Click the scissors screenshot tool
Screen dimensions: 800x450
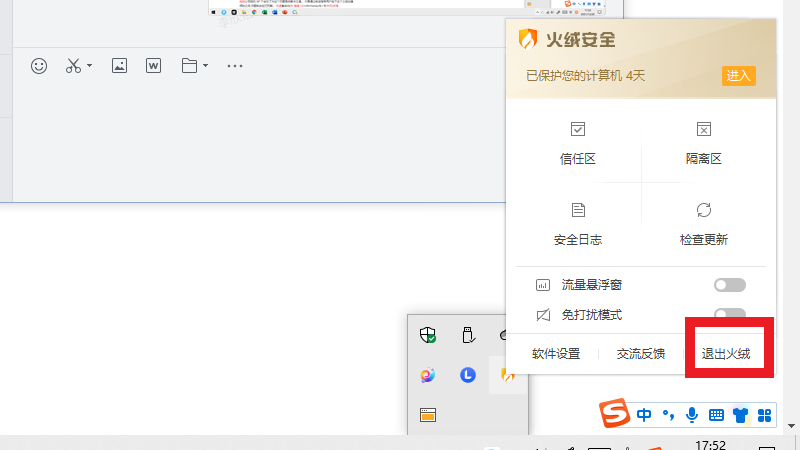point(73,66)
